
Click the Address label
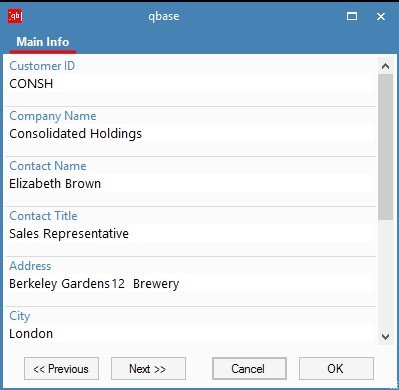pos(30,266)
